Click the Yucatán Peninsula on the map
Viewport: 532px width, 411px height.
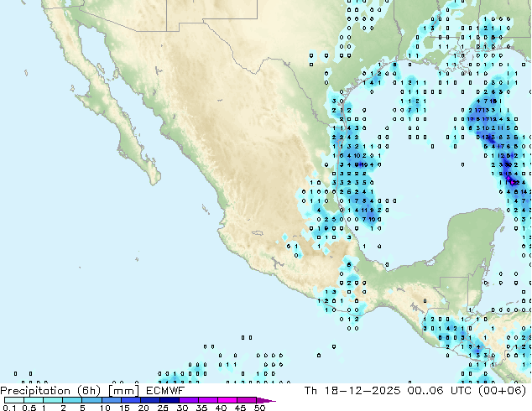[x=472, y=241]
